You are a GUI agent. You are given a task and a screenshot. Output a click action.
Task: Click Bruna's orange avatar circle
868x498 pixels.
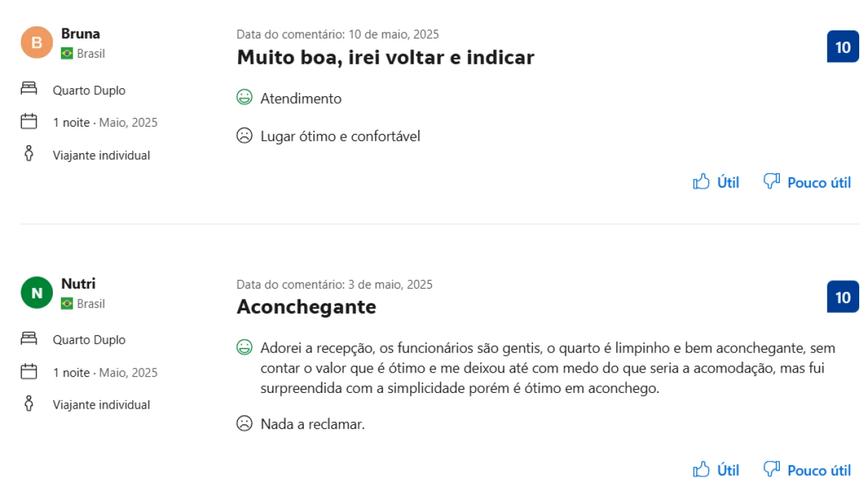pyautogui.click(x=37, y=43)
